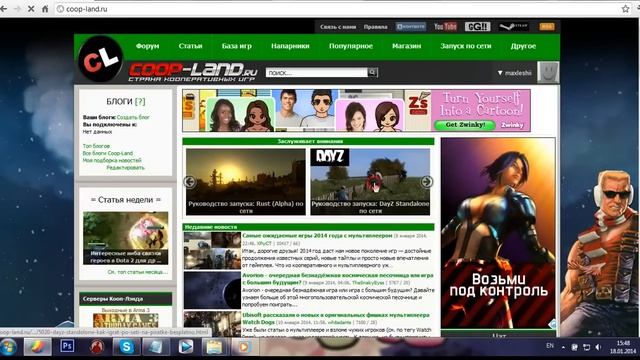Open the VKontakte badge link
This screenshot has height=360, width=640.
coord(411,27)
